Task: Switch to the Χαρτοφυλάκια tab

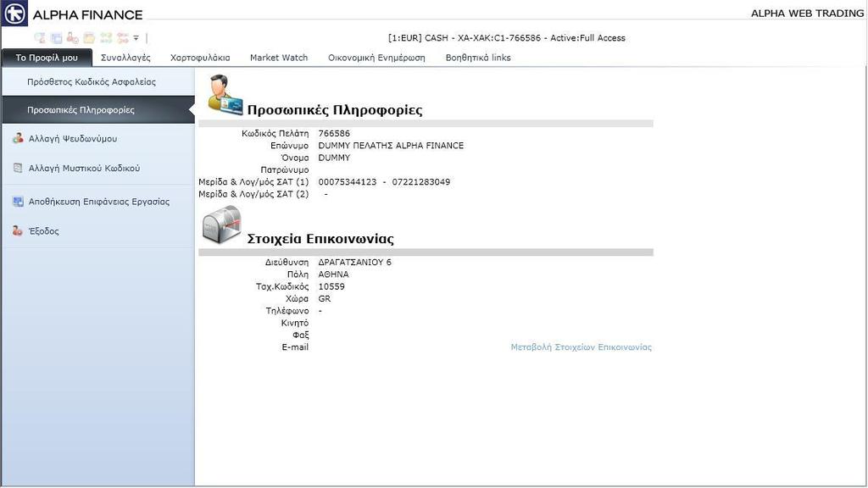Action: 200,58
